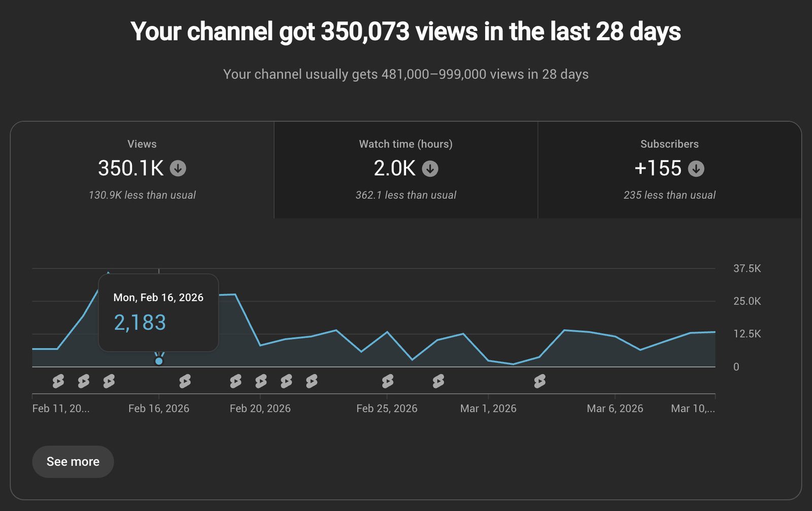Open the Shorts marker under Feb 27
Viewport: 812px width, 511px height.
point(438,381)
